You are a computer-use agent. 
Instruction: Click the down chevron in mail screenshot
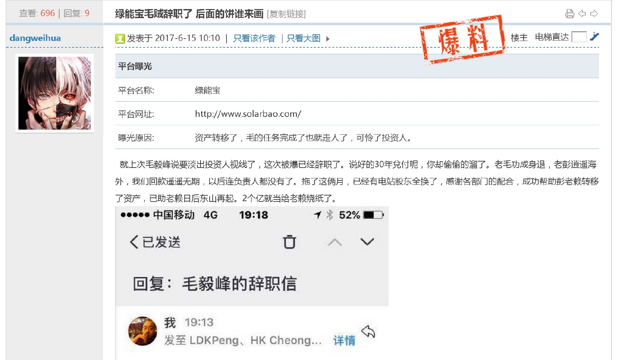(367, 241)
